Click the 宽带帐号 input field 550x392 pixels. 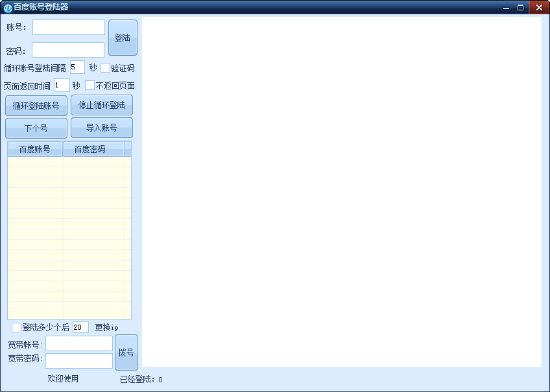pyautogui.click(x=79, y=343)
